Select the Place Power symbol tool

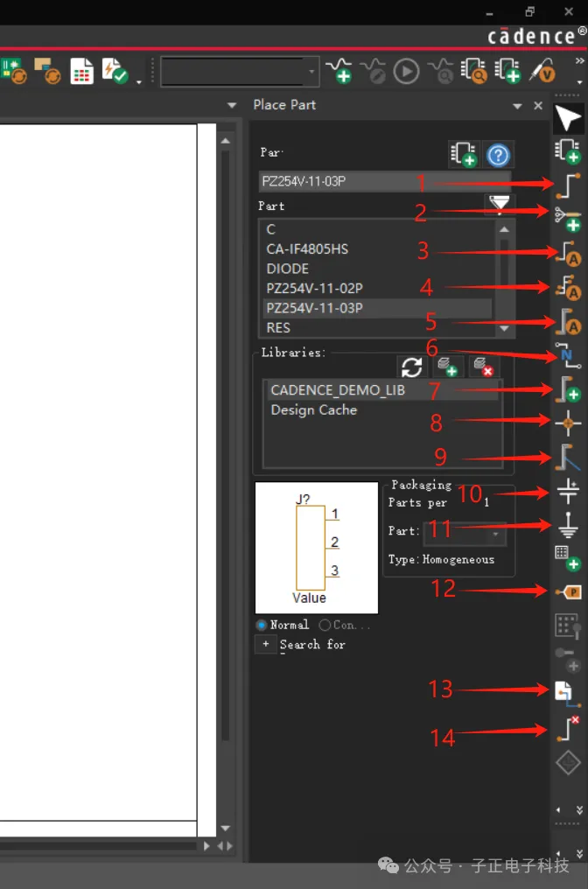[568, 491]
